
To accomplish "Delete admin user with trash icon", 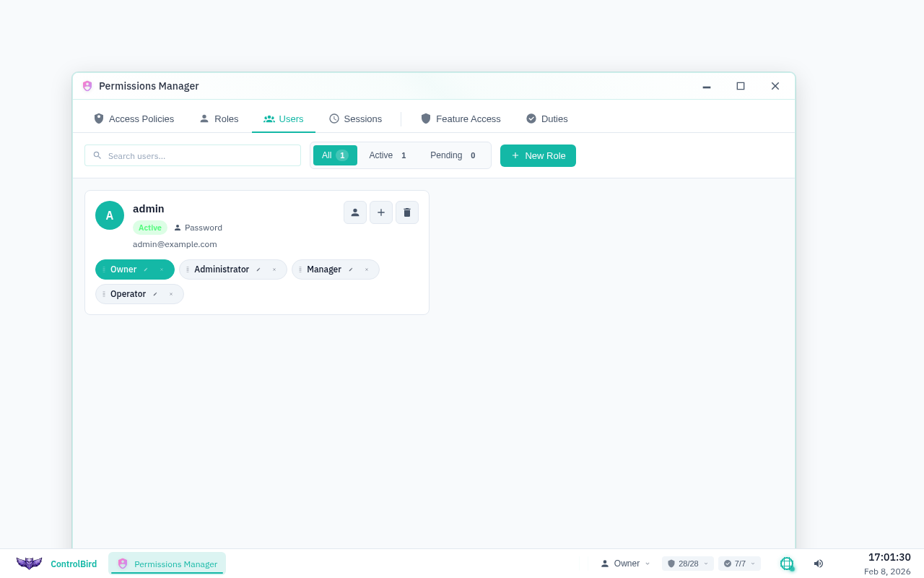I will pyautogui.click(x=407, y=212).
